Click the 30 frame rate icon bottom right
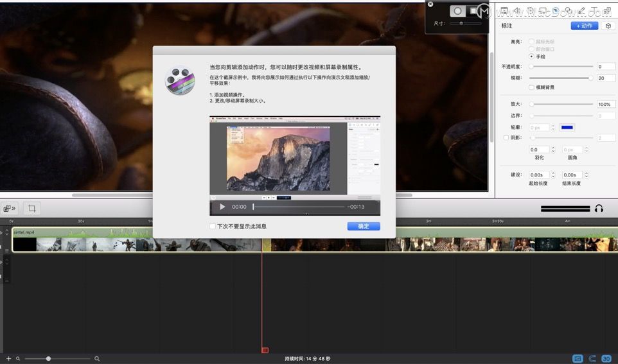618x364 pixels. click(x=606, y=358)
